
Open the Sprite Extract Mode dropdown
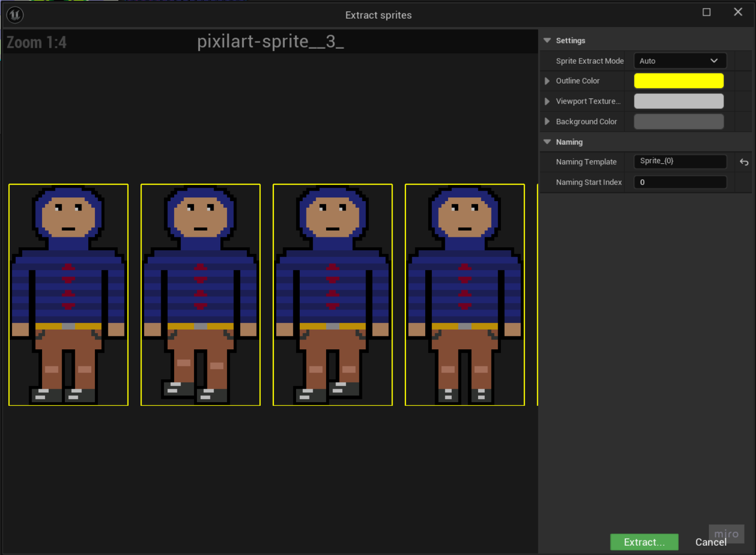[679, 61]
